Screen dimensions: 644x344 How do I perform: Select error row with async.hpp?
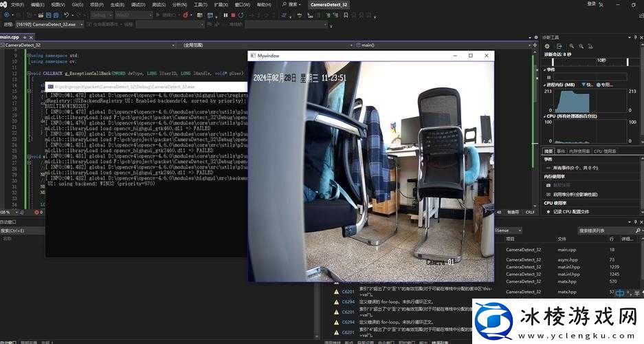(567, 260)
